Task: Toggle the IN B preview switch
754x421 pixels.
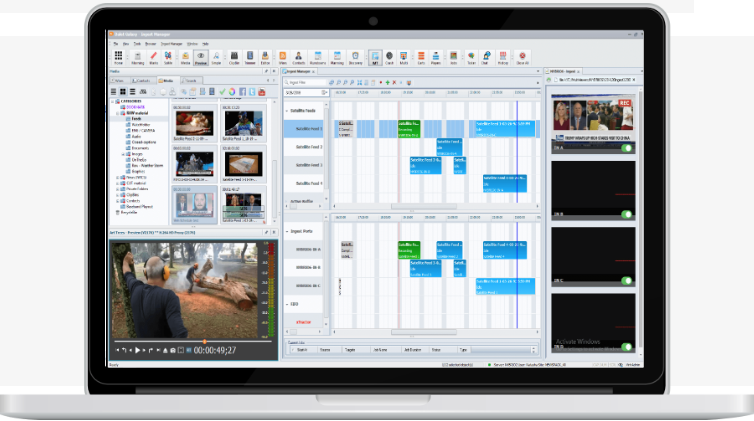Action: point(627,214)
